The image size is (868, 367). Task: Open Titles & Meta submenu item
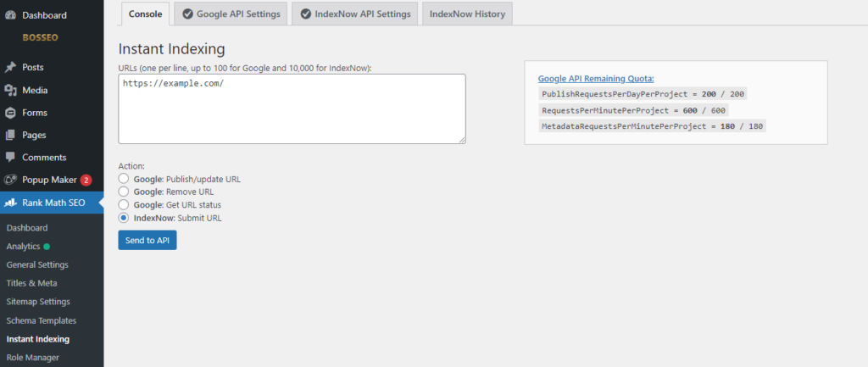(x=31, y=283)
